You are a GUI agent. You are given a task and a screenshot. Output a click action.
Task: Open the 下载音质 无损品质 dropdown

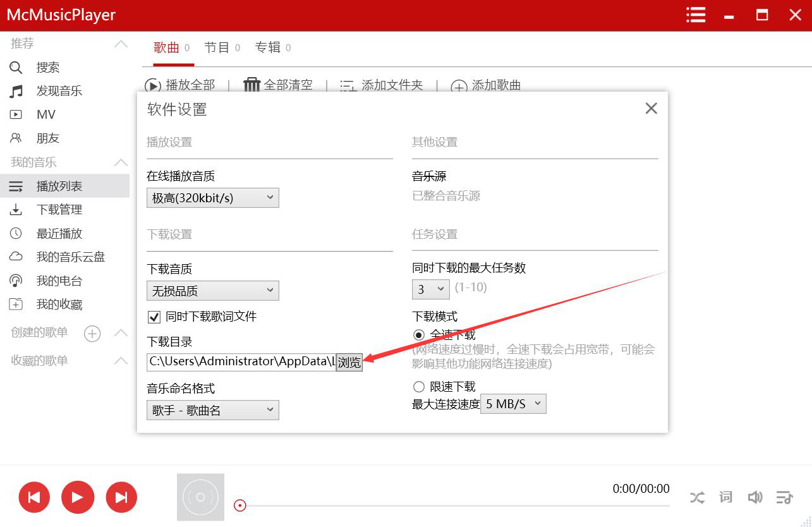(213, 291)
